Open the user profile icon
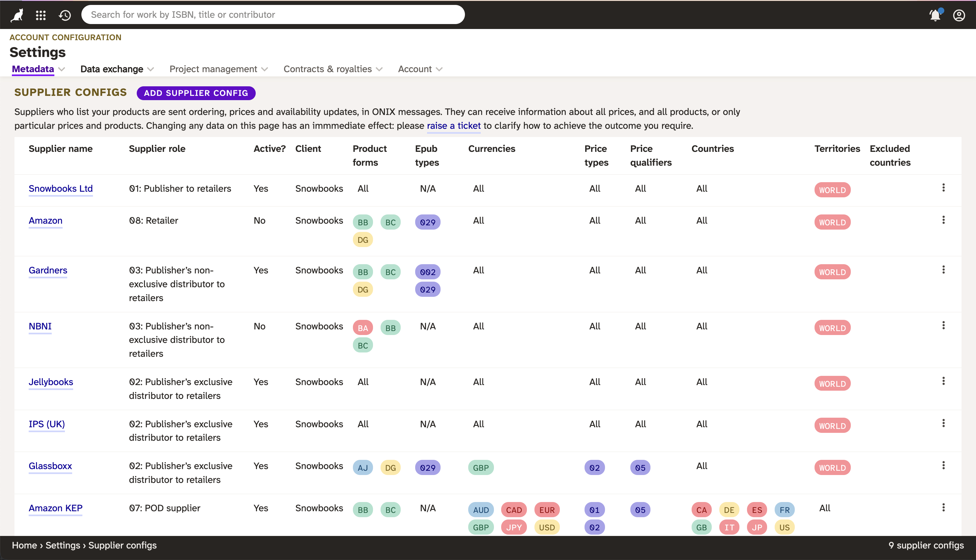This screenshot has height=560, width=976. [x=959, y=15]
